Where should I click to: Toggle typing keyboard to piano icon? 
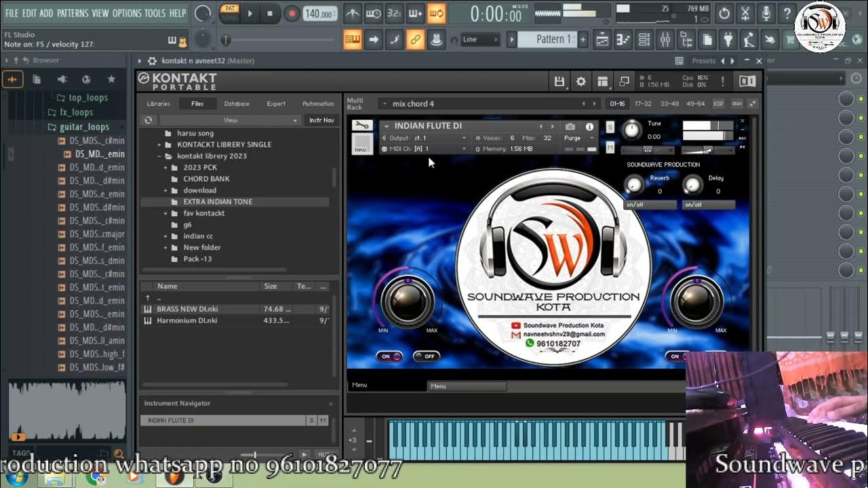coord(353,39)
